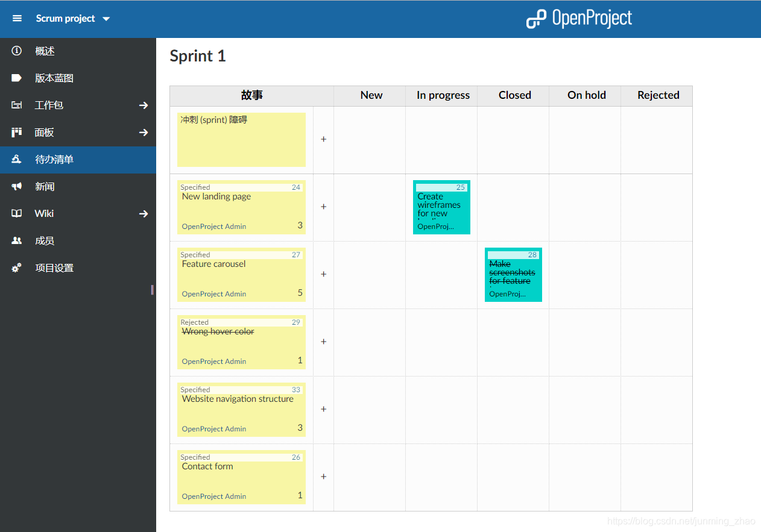This screenshot has width=761, height=532.
Task: Open story ID 24 link
Action: [296, 187]
